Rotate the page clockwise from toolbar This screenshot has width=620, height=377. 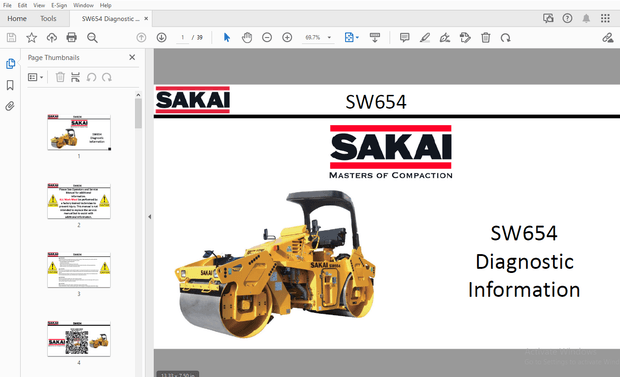coord(505,38)
